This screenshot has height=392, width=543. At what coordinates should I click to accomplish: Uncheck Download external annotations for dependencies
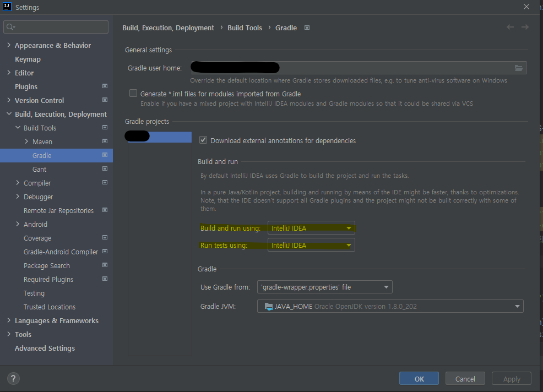pyautogui.click(x=203, y=140)
